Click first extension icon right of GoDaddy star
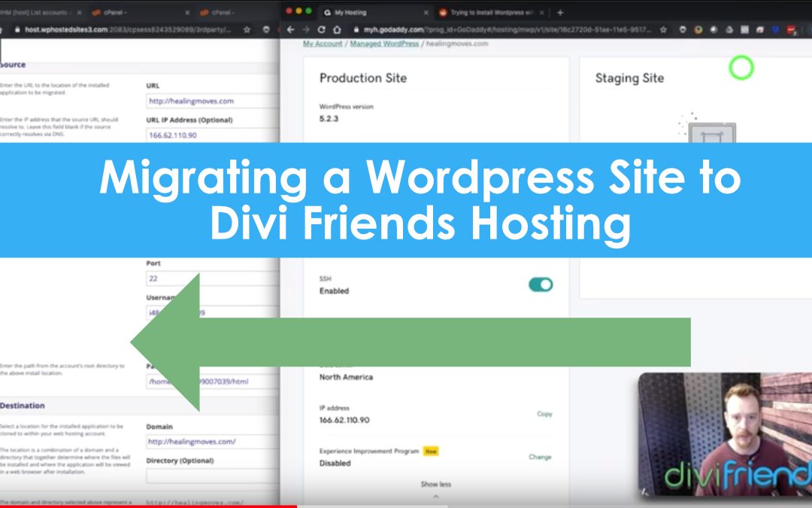 pos(683,30)
